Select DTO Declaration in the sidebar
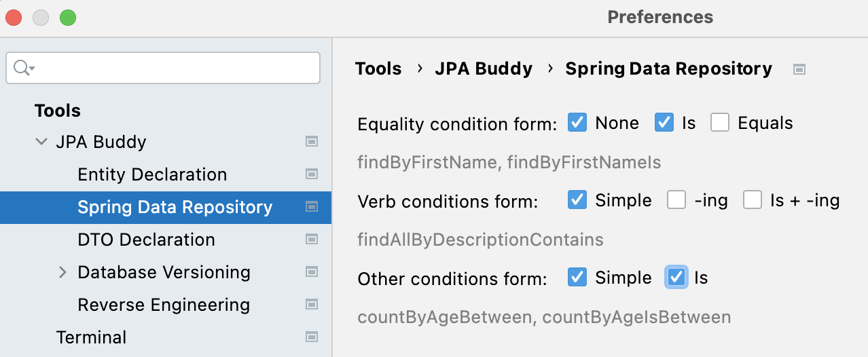 (146, 240)
